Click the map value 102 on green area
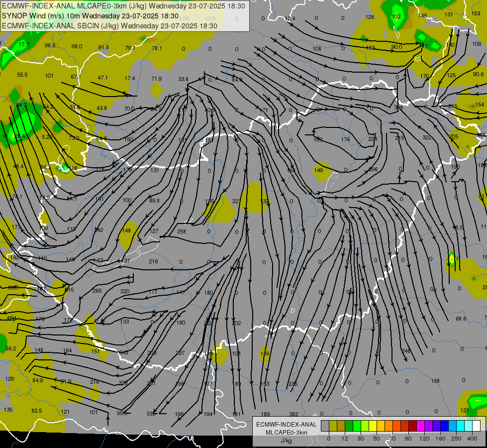This screenshot has width=487, height=448. click(396, 16)
